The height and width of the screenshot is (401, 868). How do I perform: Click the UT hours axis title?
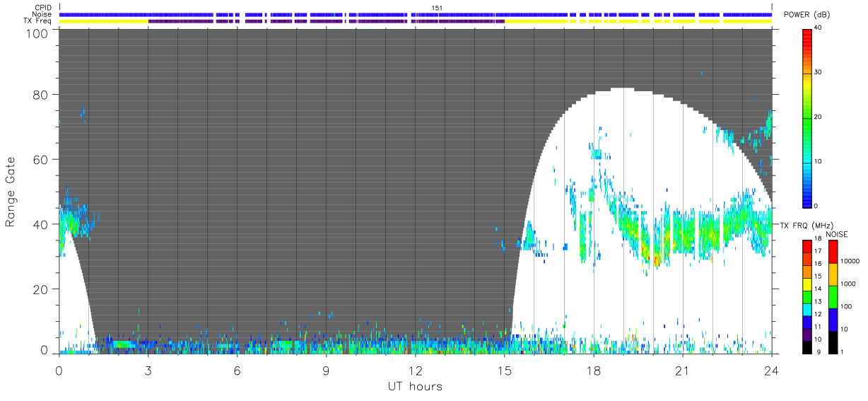click(x=415, y=386)
